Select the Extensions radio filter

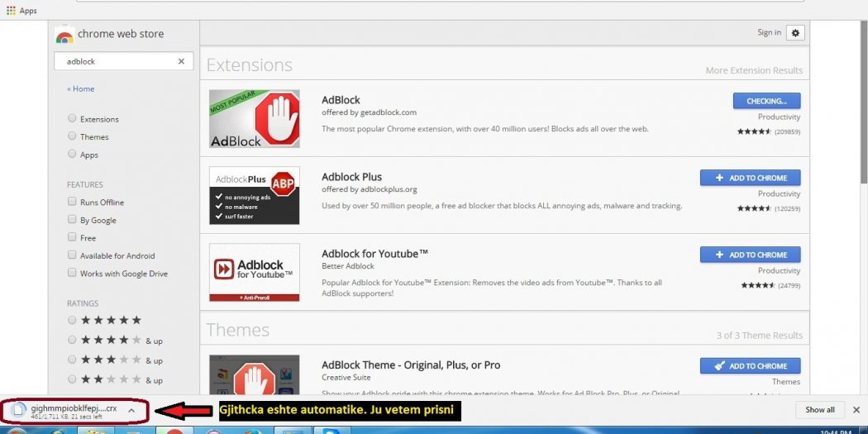pos(72,118)
